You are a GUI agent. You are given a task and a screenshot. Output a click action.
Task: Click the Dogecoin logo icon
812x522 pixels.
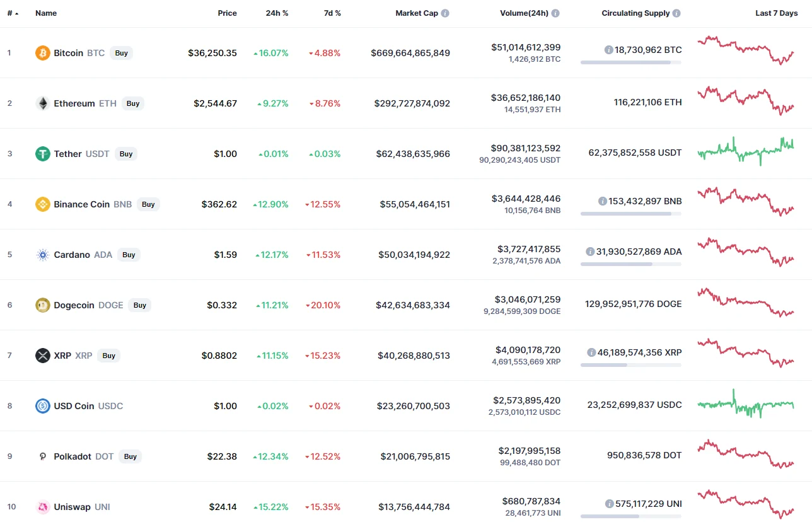pos(43,305)
